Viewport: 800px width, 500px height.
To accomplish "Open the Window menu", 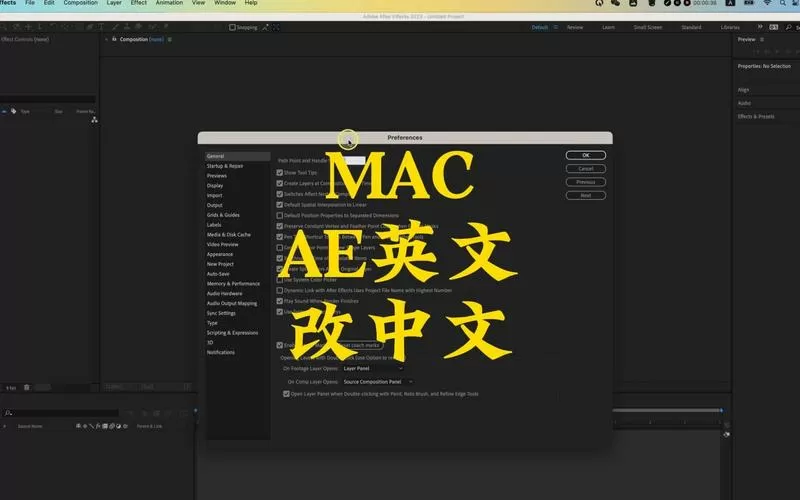I will pos(225,3).
